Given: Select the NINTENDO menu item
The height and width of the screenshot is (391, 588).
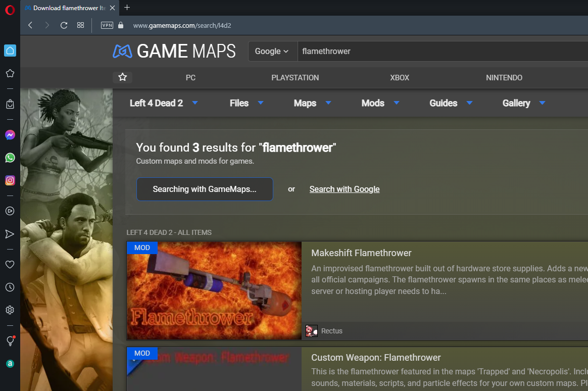Looking at the screenshot, I should point(504,78).
